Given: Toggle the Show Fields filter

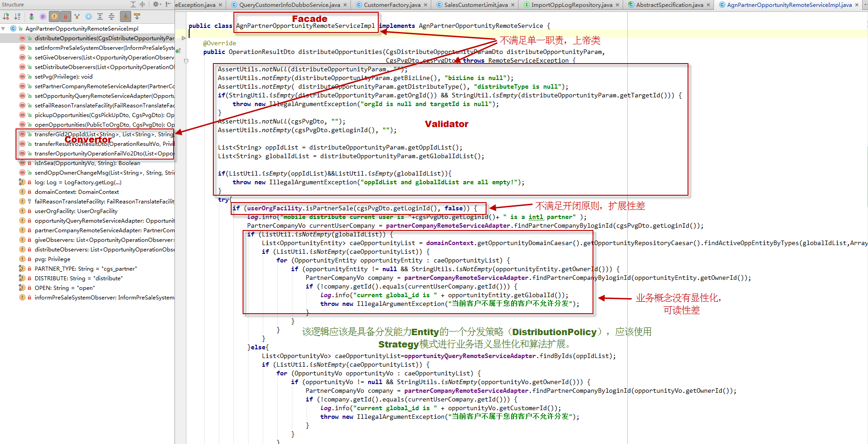Looking at the screenshot, I should (x=54, y=16).
